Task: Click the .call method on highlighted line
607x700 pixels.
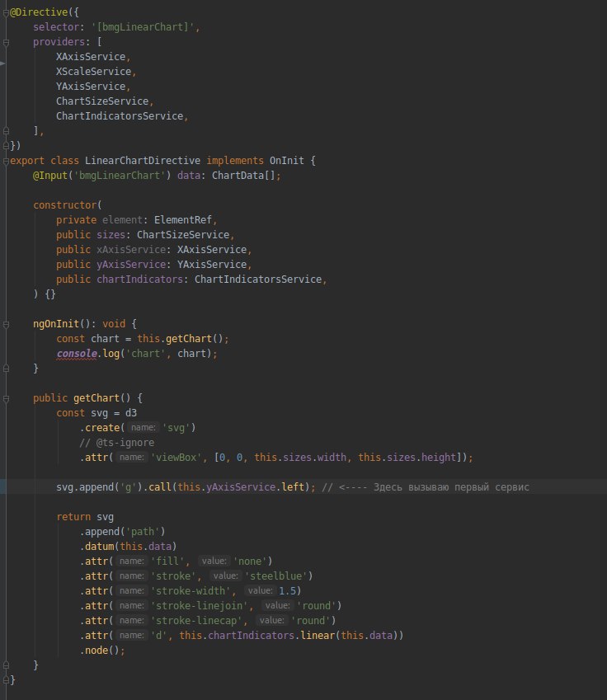Action: click(158, 487)
